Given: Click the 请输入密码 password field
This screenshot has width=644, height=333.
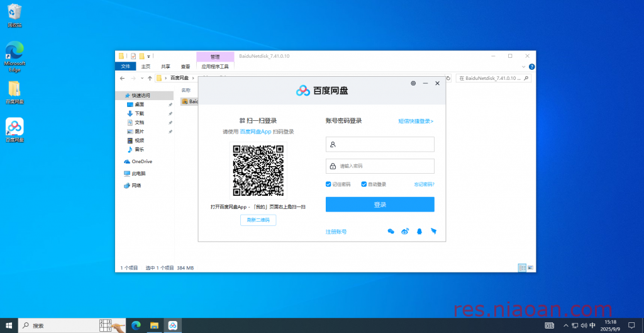Looking at the screenshot, I should [380, 166].
